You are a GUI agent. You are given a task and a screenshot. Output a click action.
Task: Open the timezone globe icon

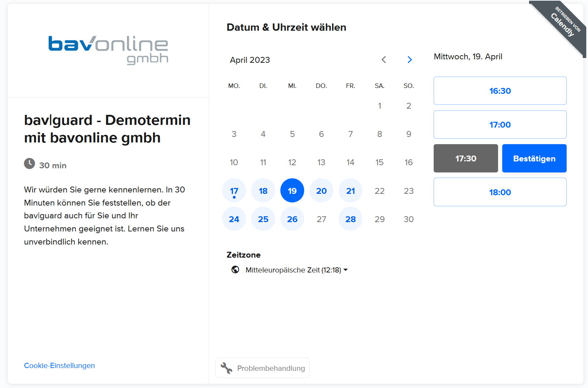[x=235, y=270]
